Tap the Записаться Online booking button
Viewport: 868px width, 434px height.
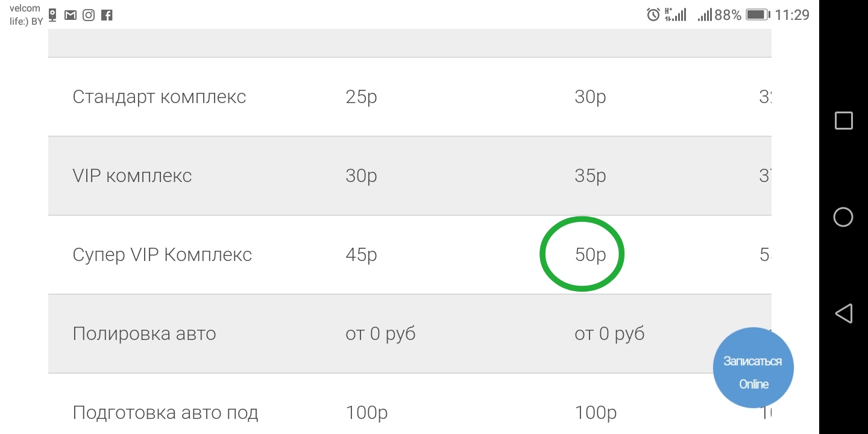click(x=753, y=368)
